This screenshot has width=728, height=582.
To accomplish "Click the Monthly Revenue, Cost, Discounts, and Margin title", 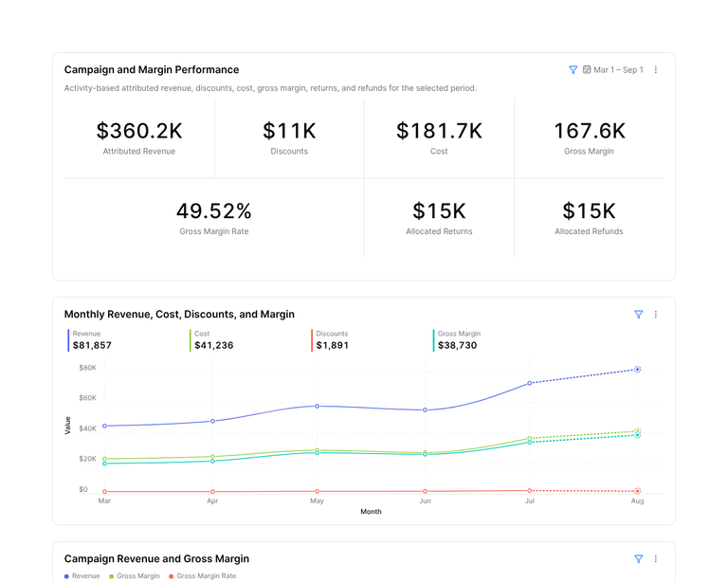I will pos(179,314).
